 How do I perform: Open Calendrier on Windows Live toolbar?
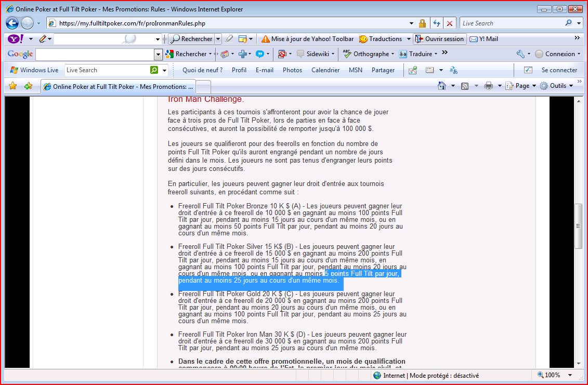(x=325, y=70)
